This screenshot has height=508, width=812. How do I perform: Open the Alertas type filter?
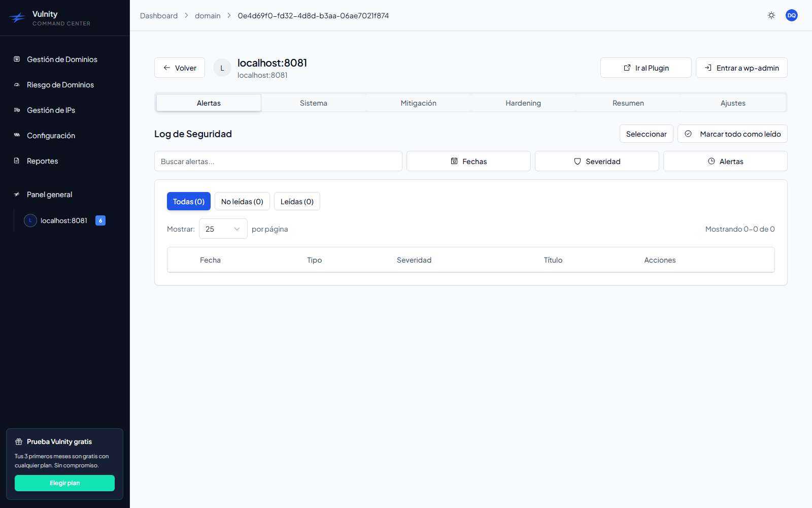point(725,161)
